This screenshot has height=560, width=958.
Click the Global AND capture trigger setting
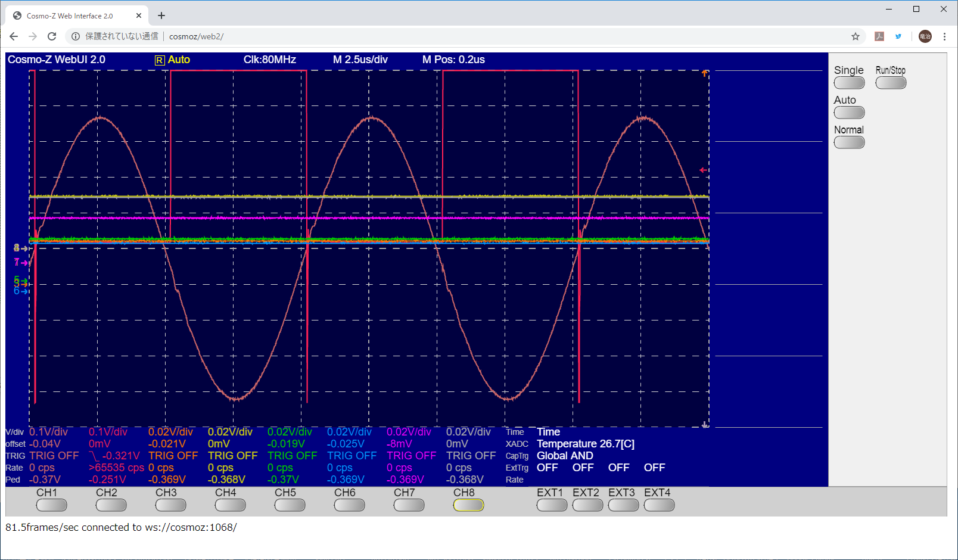[565, 456]
